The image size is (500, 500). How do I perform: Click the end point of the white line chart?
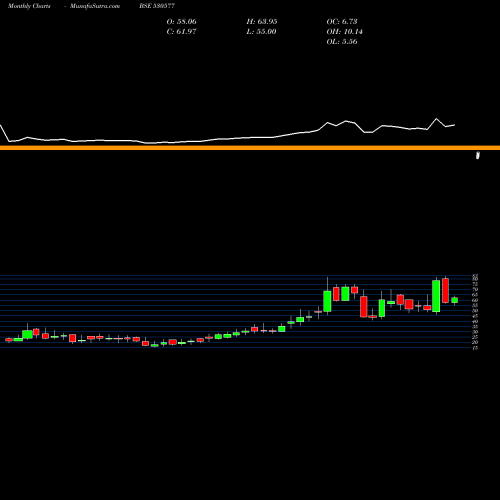click(455, 125)
